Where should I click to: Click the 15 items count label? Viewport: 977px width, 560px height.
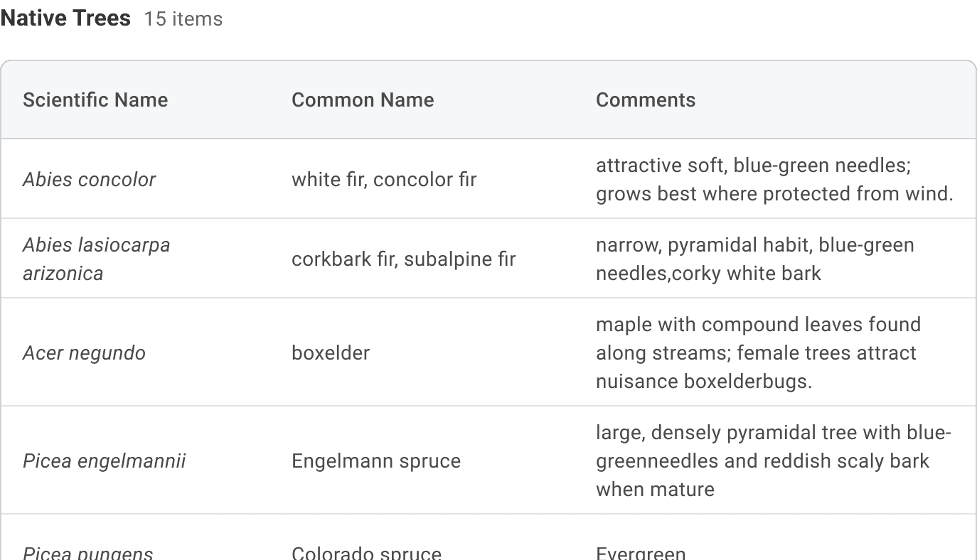coord(183,19)
